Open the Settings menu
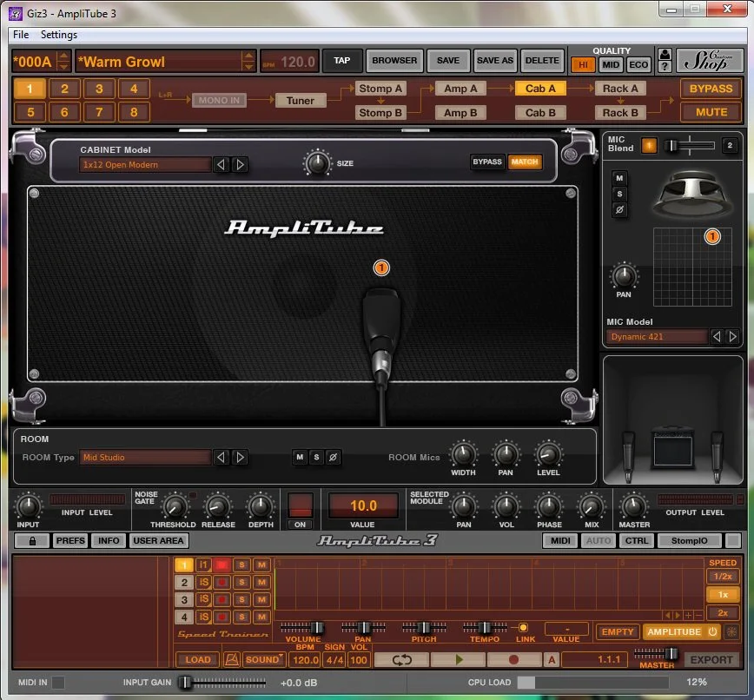The width and height of the screenshot is (754, 700). (59, 35)
